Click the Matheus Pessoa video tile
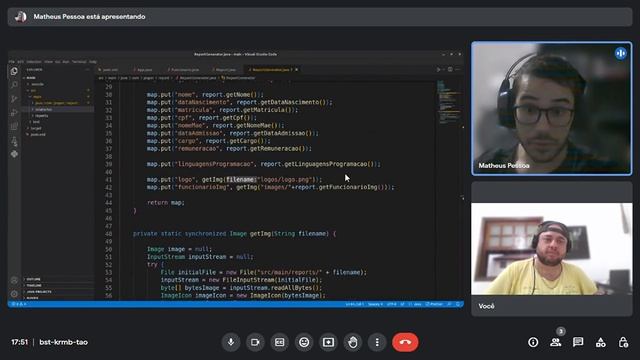640x360 pixels. coord(552,109)
